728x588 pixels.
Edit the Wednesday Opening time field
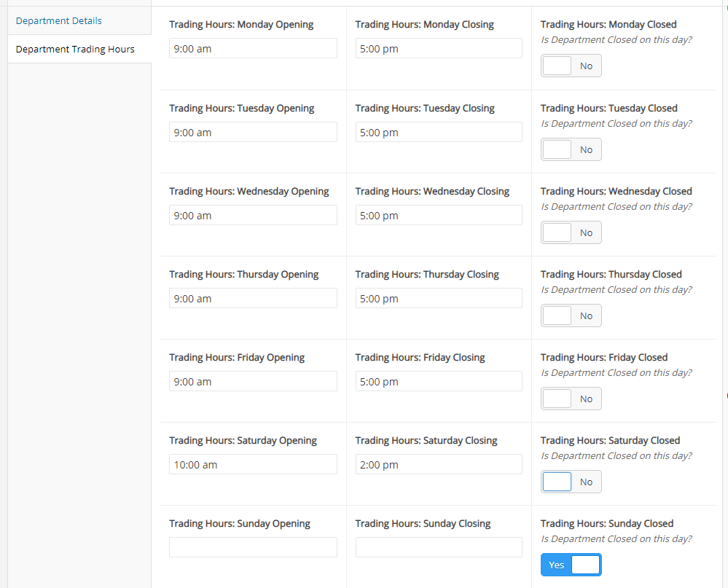(253, 215)
